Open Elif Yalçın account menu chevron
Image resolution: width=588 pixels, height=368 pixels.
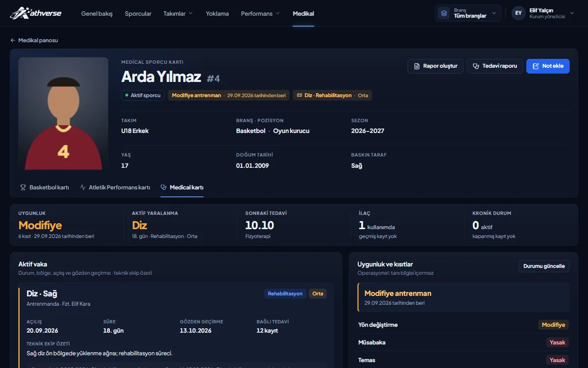(572, 13)
